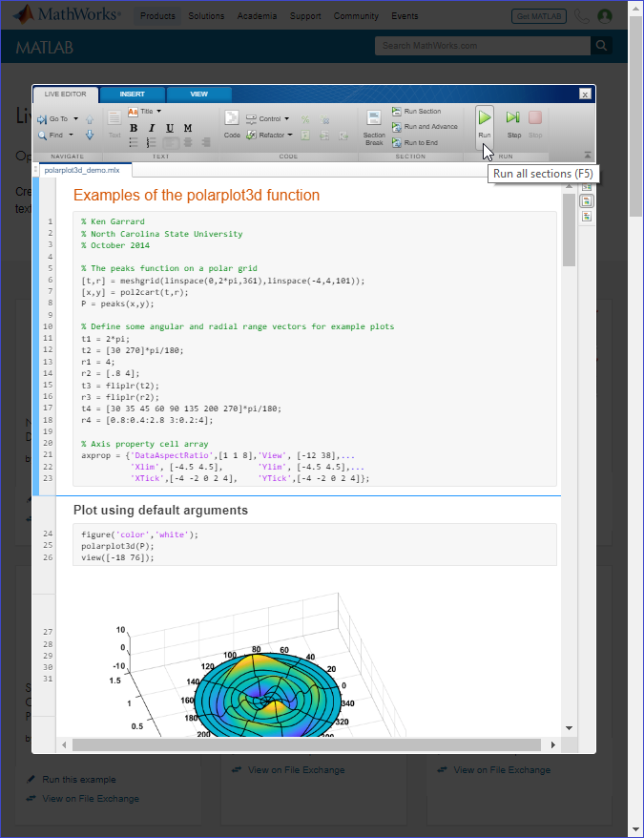Switch to the VIEW ribbon tab

click(198, 94)
